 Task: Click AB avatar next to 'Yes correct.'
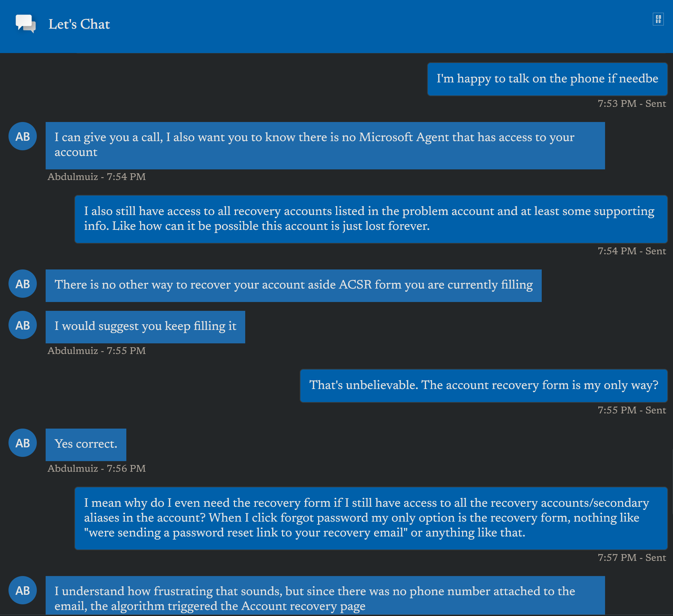(x=23, y=443)
